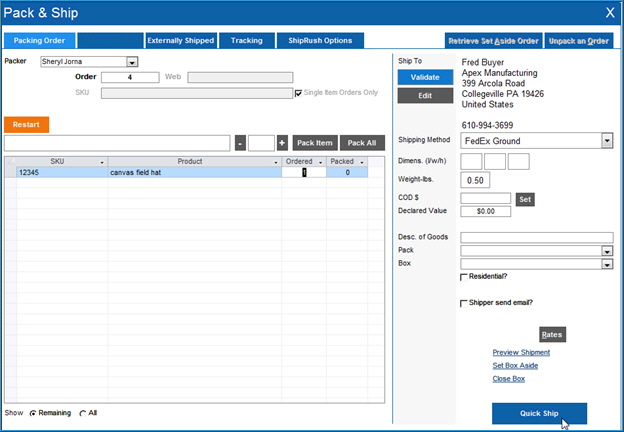This screenshot has height=432, width=624.
Task: Switch to the Tracking tab
Action: pyautogui.click(x=247, y=41)
